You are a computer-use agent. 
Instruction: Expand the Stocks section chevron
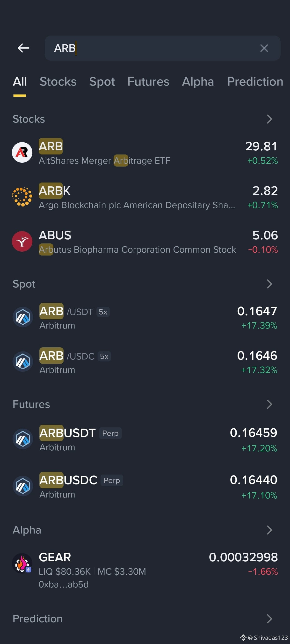269,119
